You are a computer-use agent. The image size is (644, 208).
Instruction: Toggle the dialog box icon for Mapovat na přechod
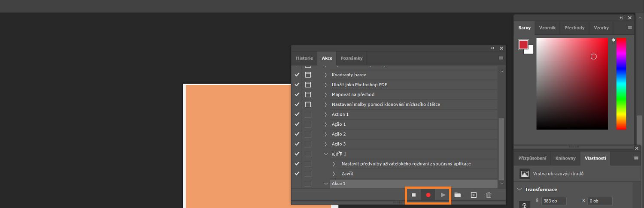coord(308,94)
